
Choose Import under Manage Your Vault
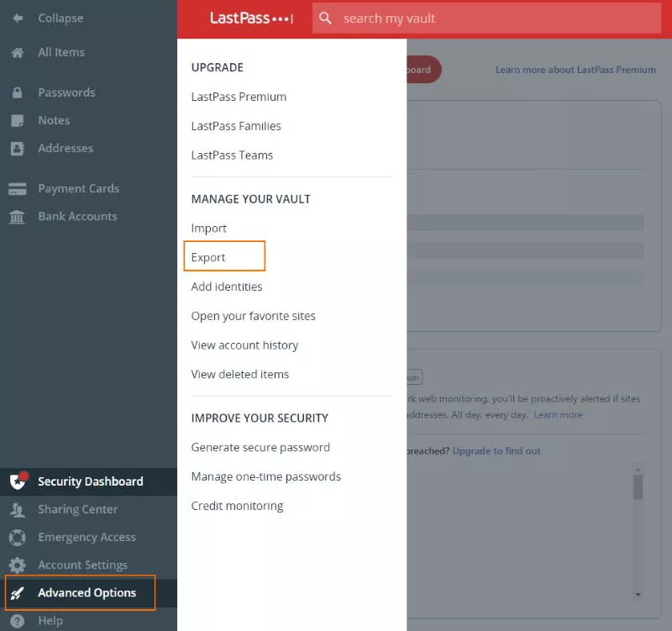(208, 228)
